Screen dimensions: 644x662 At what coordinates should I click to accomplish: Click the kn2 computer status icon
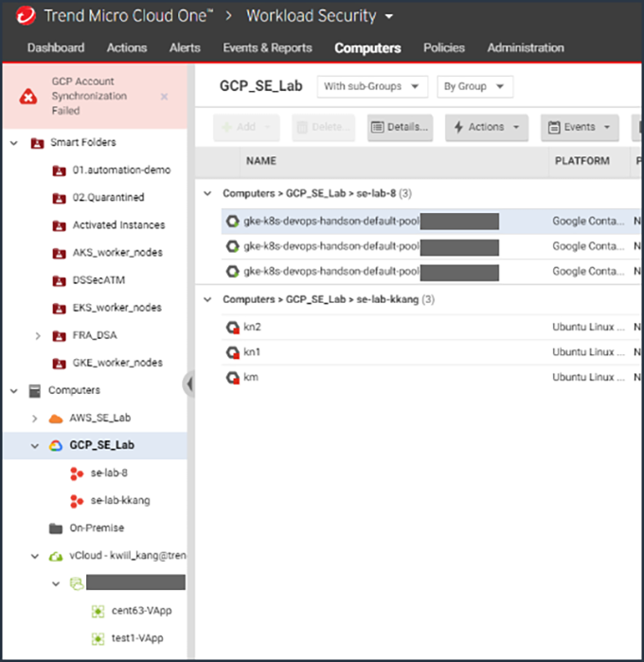pyautogui.click(x=232, y=328)
